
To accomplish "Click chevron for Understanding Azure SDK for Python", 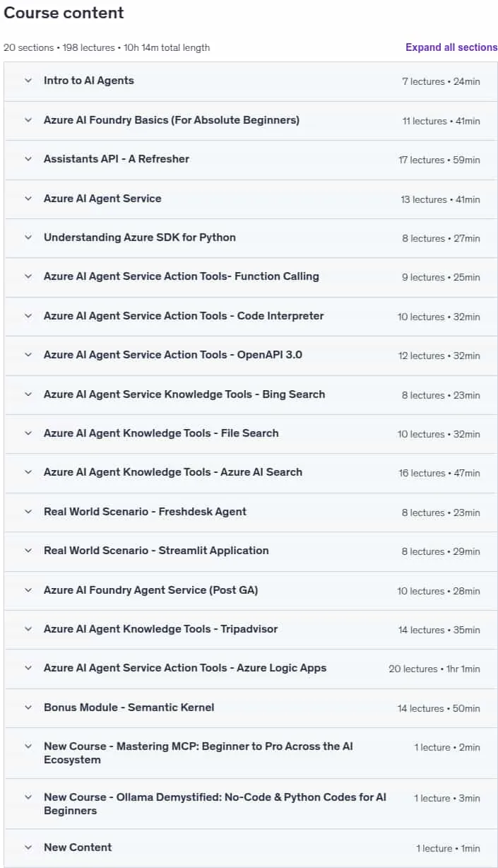I will coord(28,237).
